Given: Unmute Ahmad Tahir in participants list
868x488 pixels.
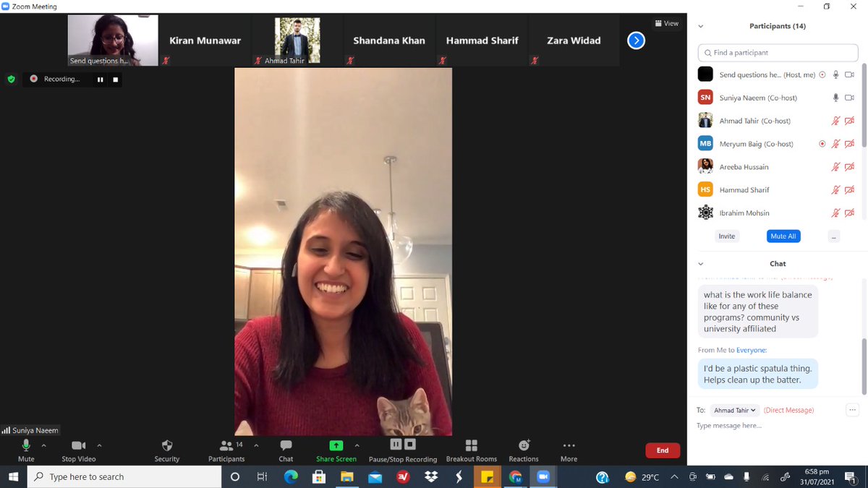Looking at the screenshot, I should click(x=835, y=121).
